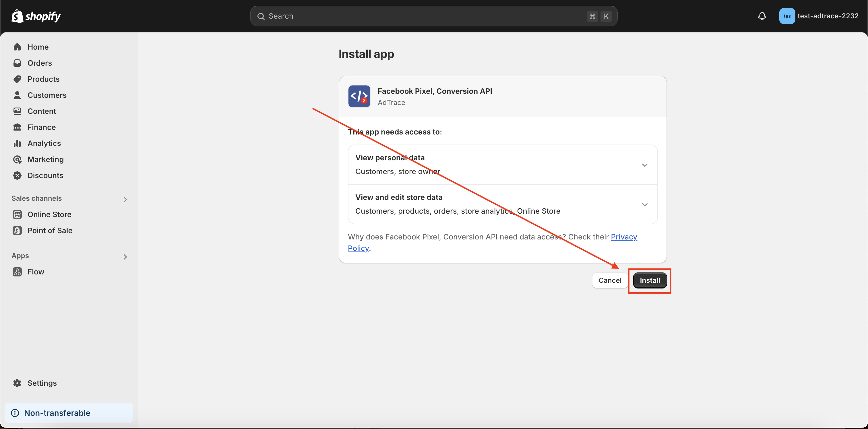This screenshot has height=429, width=868.
Task: Select the Online Store sales channel
Action: coord(49,214)
